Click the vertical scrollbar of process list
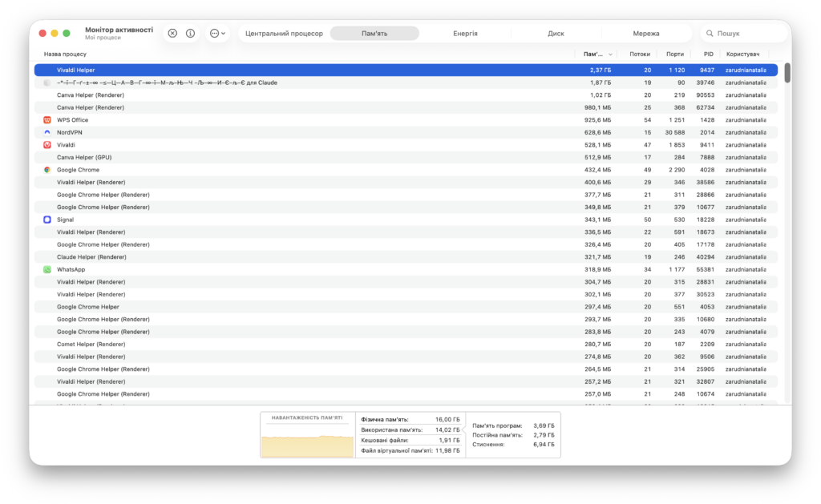Viewport: 821px width, 504px height. click(787, 73)
